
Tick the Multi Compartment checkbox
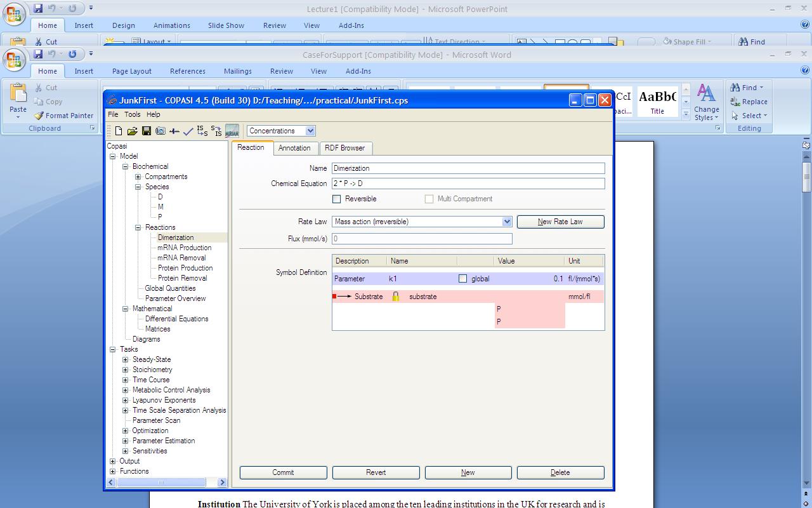pos(429,199)
